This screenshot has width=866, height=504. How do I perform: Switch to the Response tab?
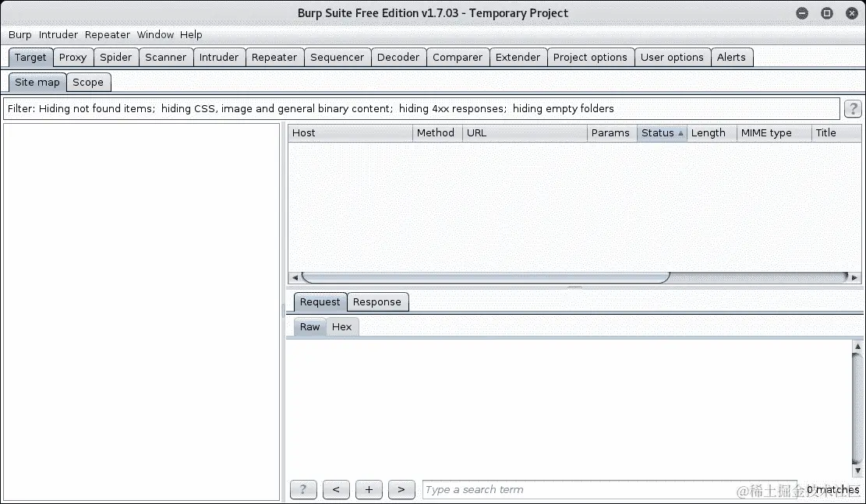[x=377, y=302]
